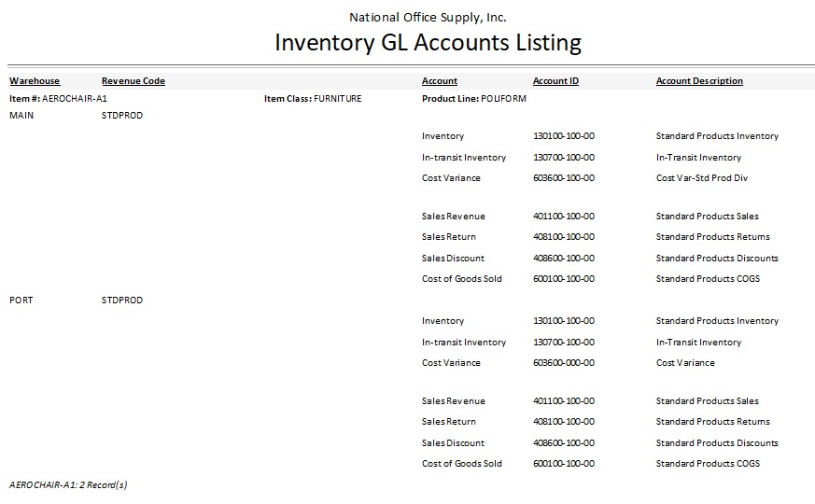The height and width of the screenshot is (504, 815).
Task: Click the Cost Var-Std Prod Div description
Action: (701, 178)
